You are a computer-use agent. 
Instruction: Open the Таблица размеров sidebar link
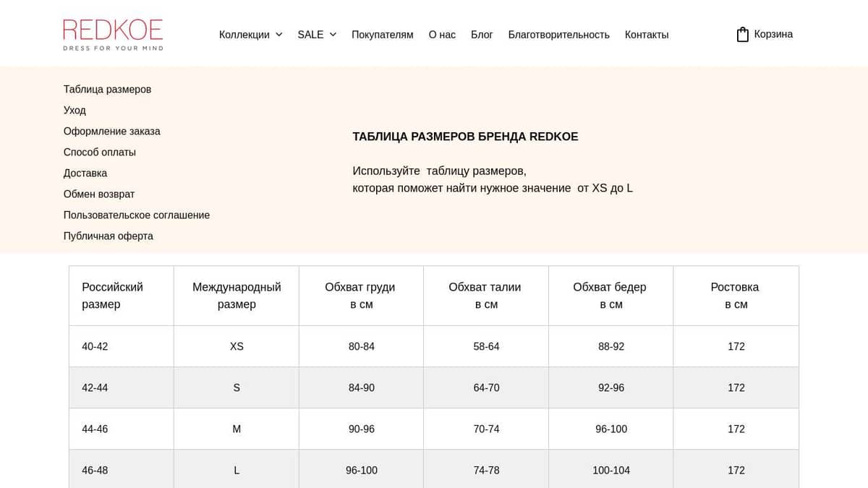coord(107,89)
